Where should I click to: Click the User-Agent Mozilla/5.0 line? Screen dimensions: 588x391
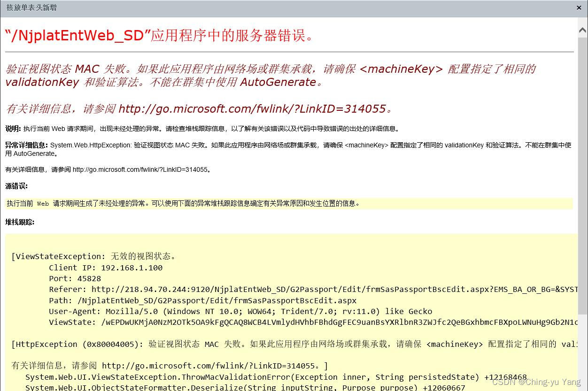point(235,311)
